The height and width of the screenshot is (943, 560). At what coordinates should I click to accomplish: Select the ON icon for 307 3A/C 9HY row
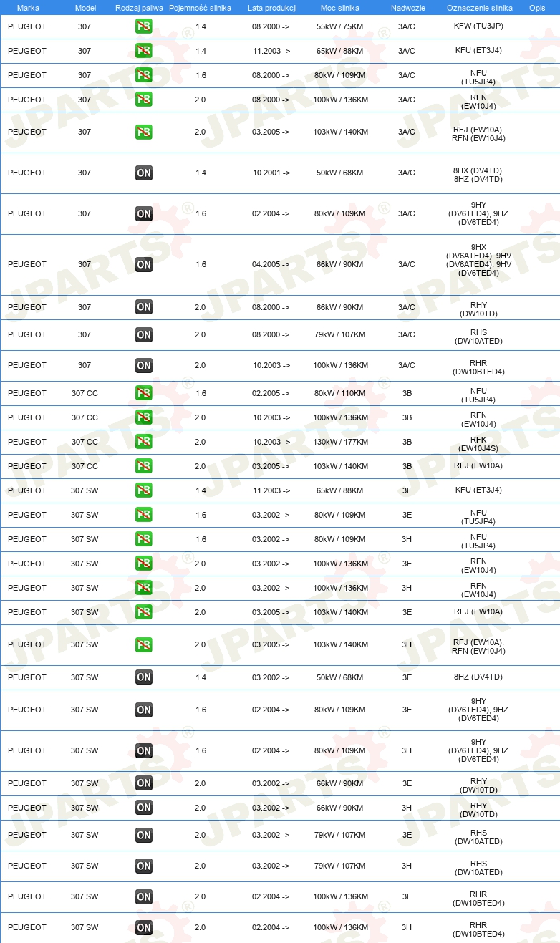point(144,213)
